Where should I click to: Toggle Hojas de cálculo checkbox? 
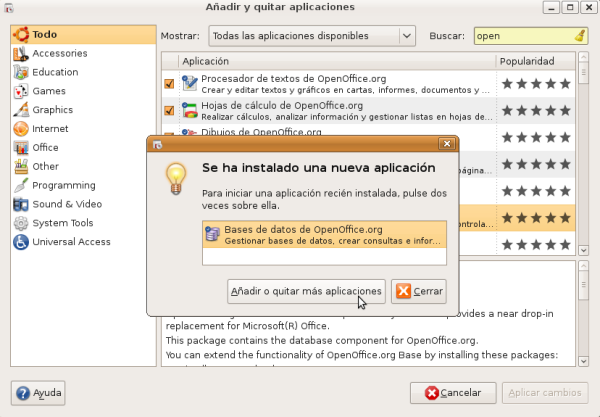click(x=169, y=111)
